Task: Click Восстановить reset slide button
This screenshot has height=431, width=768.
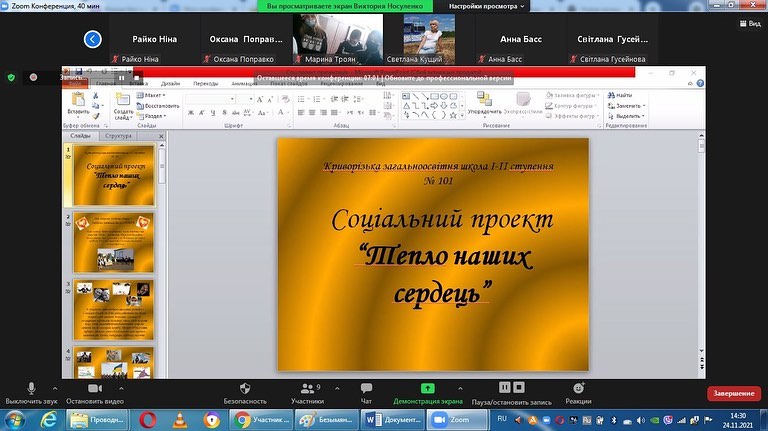Action: tap(158, 106)
